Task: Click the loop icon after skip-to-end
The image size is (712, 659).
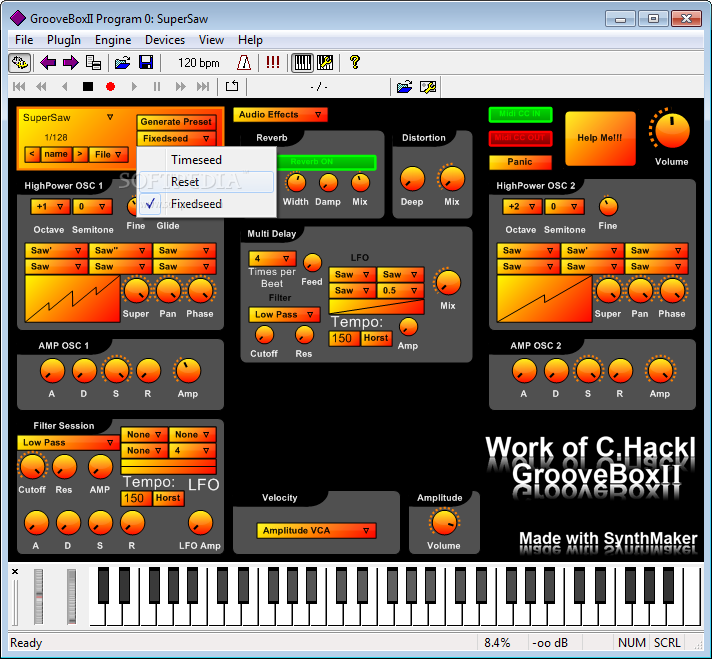Action: (232, 86)
